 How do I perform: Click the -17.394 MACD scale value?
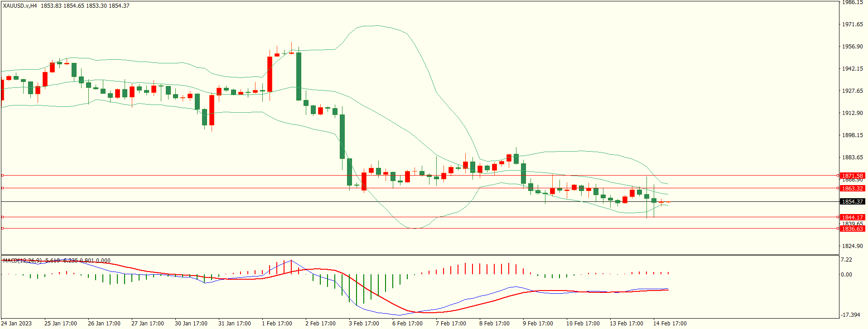(x=850, y=315)
